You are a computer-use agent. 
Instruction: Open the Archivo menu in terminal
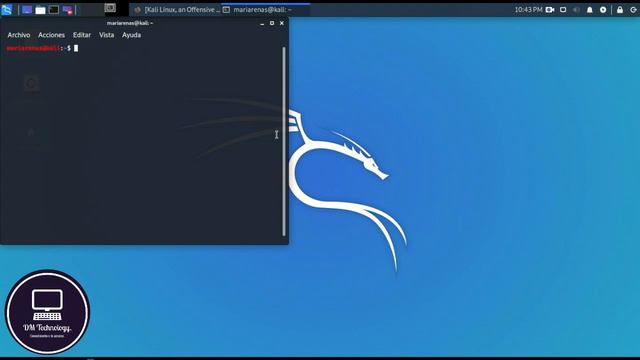(19, 35)
